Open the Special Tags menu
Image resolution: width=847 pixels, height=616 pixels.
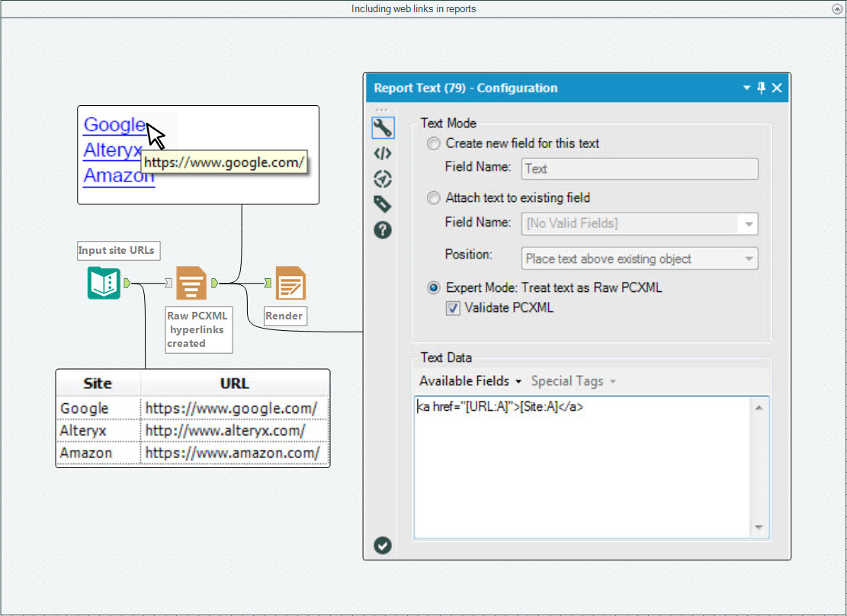[x=573, y=381]
